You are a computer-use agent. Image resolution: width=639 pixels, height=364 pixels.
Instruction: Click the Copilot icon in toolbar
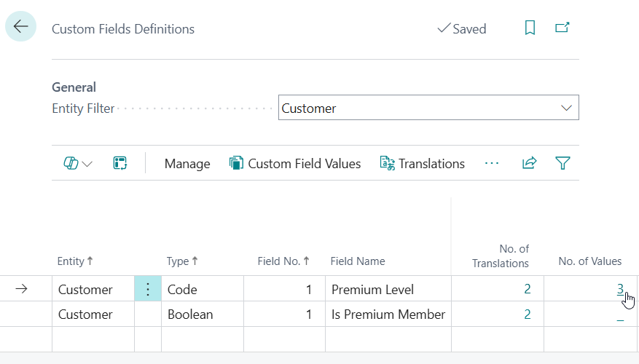[71, 164]
